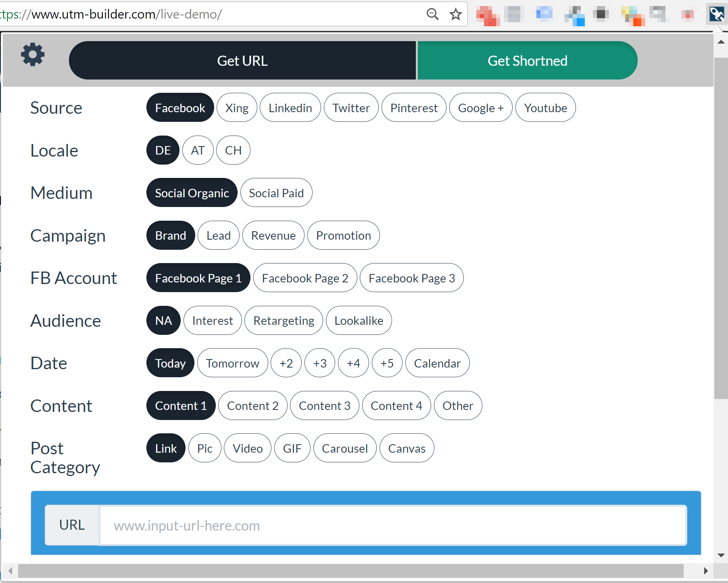Switch Locale to AT
Screen dimensions: 728x583
198,150
